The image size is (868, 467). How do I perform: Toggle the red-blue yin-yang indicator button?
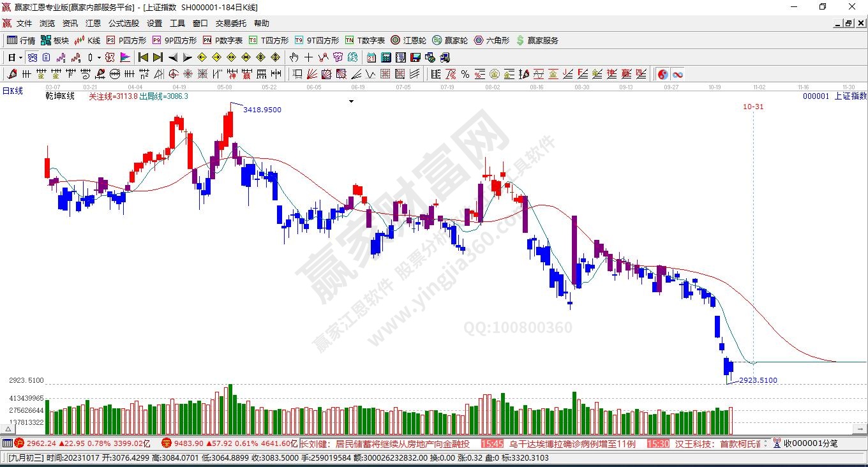663,74
